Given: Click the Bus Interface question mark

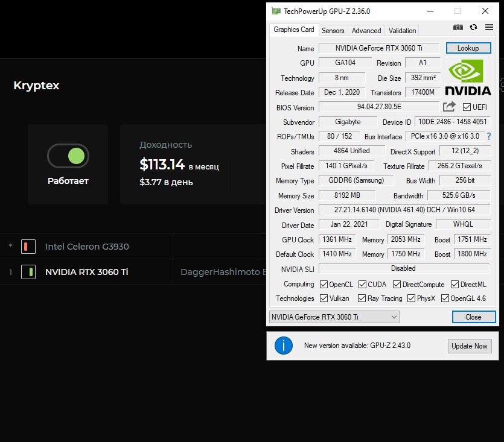Looking at the screenshot, I should [489, 136].
